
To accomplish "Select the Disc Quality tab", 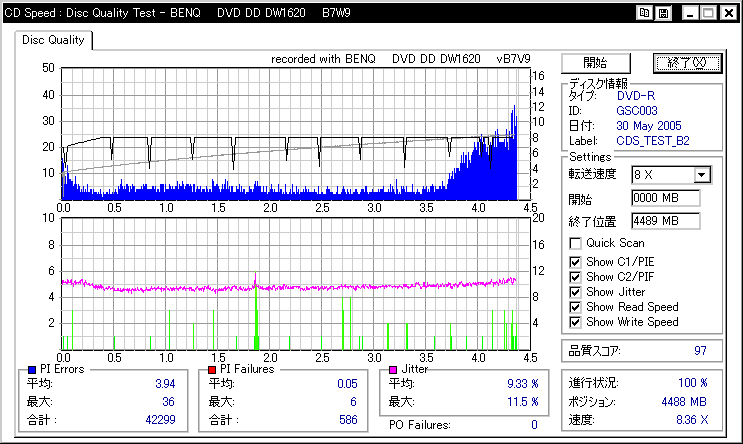I will [53, 40].
